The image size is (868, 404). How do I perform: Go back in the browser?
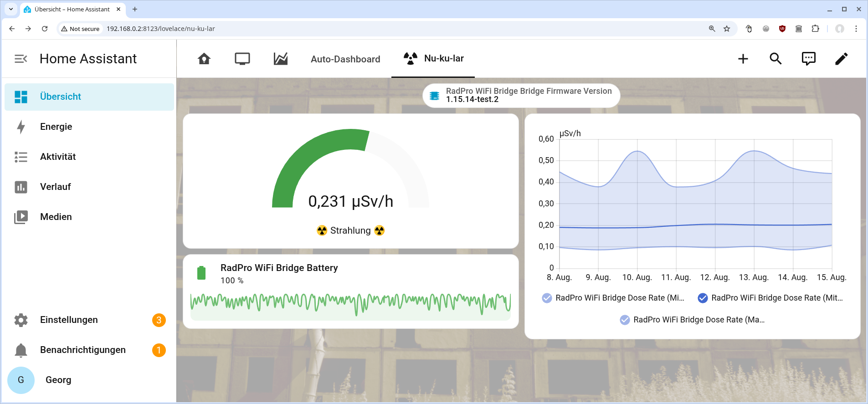coord(12,29)
